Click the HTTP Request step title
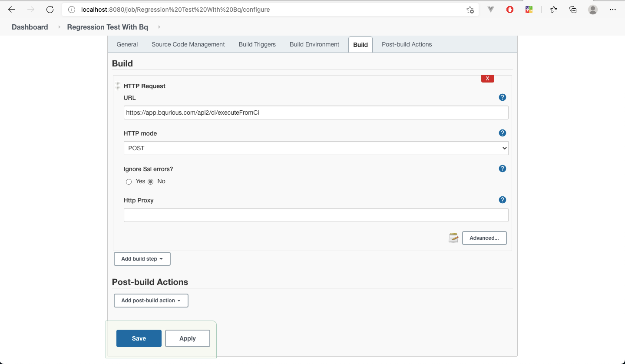This screenshot has height=364, width=625. (144, 86)
